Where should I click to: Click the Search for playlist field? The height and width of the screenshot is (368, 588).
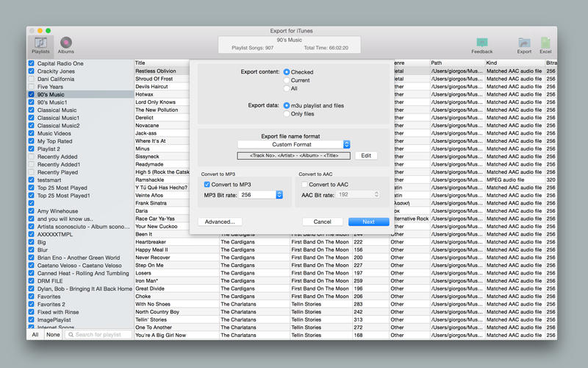98,335
